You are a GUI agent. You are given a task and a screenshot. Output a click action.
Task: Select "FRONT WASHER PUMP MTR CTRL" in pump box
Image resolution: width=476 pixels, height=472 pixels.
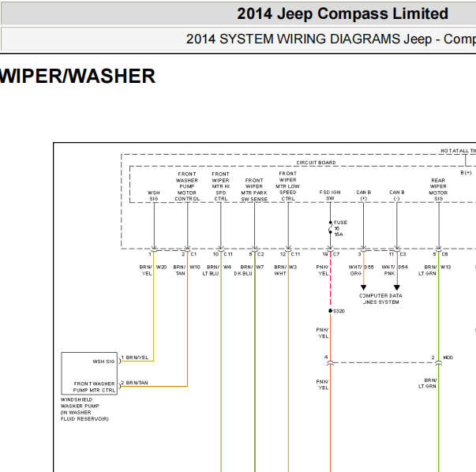tap(95, 387)
